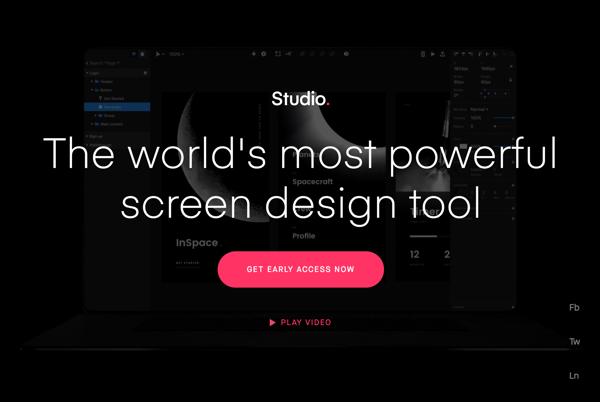Open the Tw social link

pos(574,342)
